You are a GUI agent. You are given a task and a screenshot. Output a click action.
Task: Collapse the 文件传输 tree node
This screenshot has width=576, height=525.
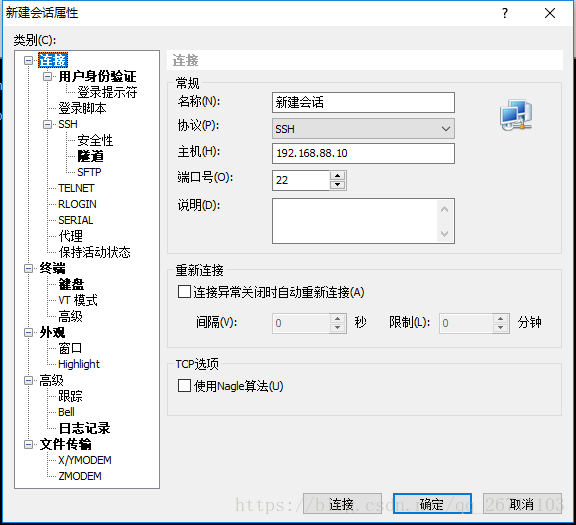[28, 445]
